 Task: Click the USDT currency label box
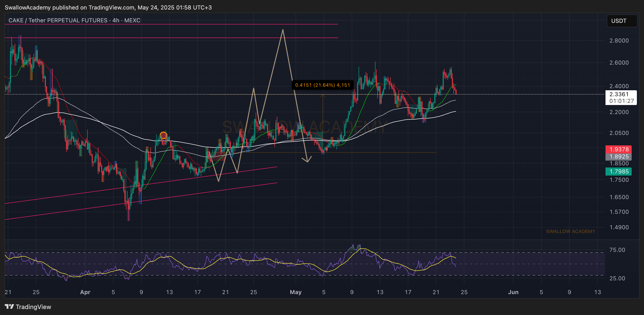(x=622, y=21)
